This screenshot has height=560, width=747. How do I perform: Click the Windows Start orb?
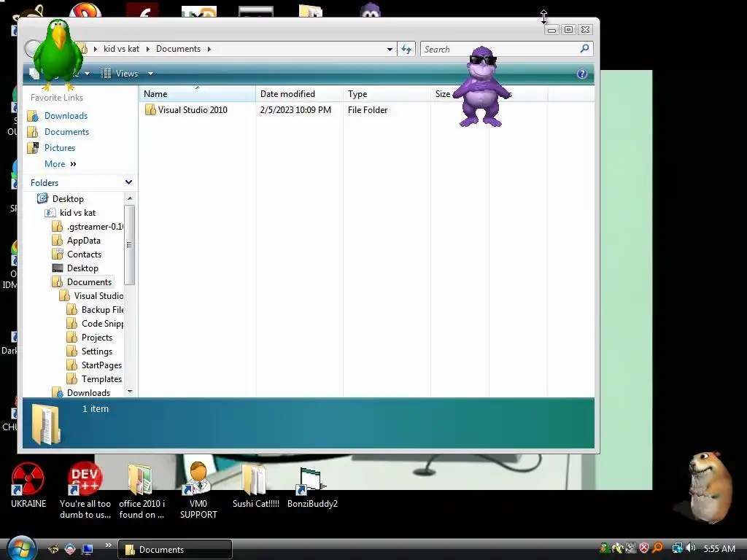(21, 548)
